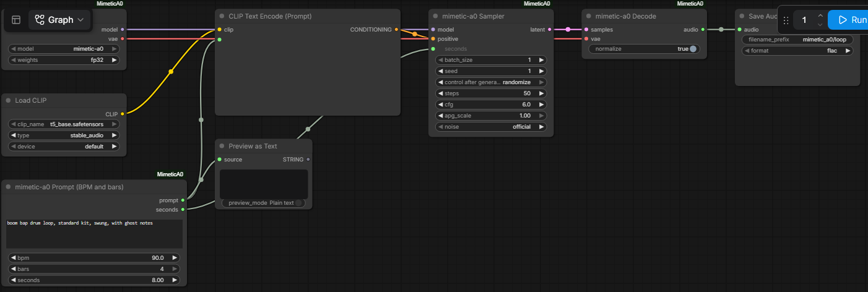The image size is (868, 292).
Task: Decrease apg_scale with its left arrow
Action: 441,116
